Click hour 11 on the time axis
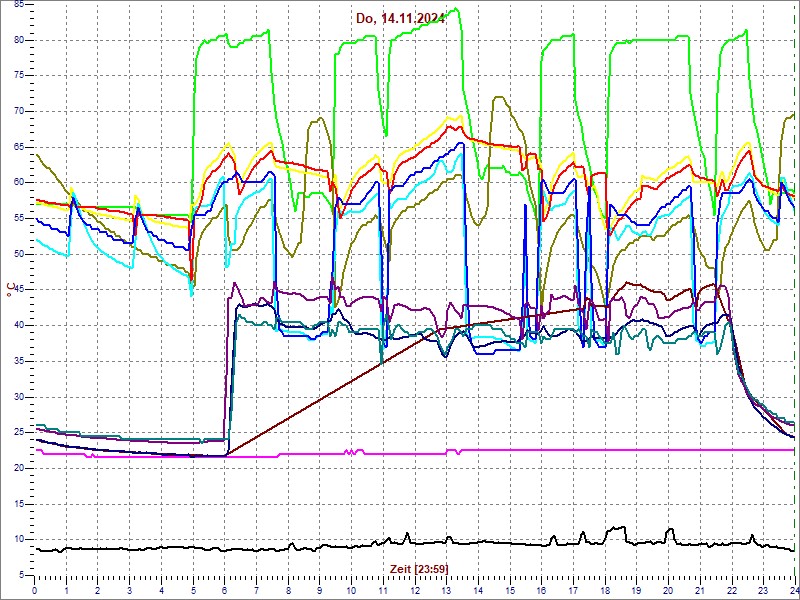The width and height of the screenshot is (800, 600). [383, 590]
